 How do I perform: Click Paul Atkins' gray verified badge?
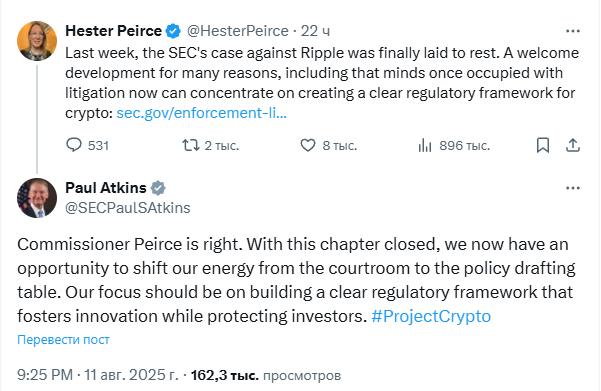(x=158, y=188)
